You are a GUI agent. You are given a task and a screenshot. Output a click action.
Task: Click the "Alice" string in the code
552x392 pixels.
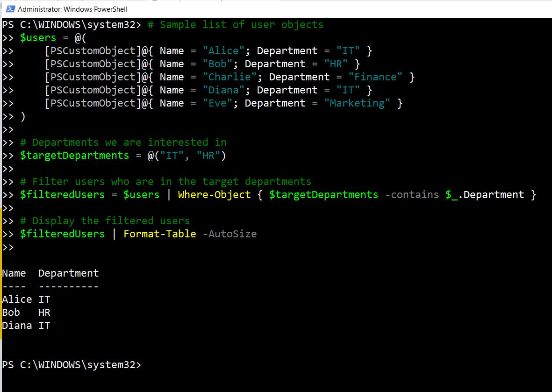pos(220,50)
